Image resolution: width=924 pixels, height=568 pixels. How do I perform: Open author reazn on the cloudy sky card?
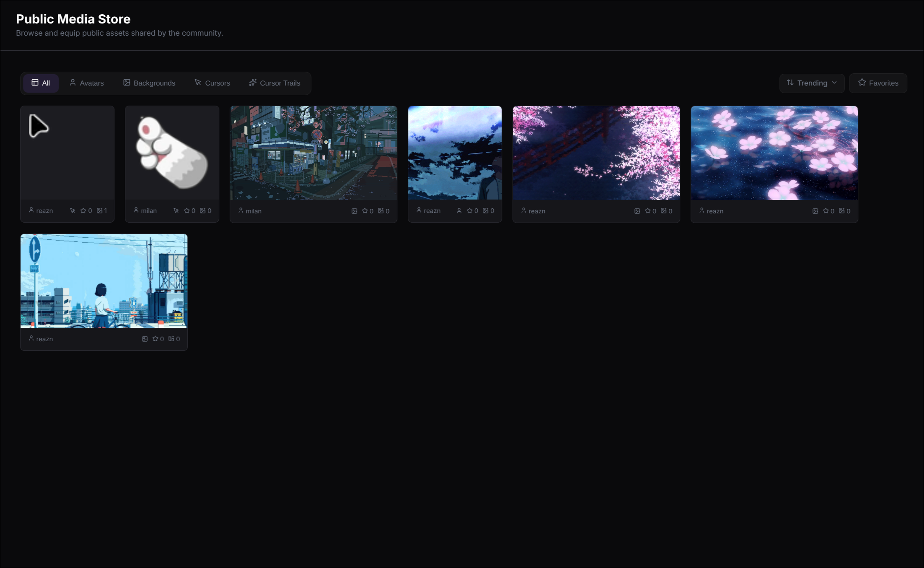click(x=432, y=211)
